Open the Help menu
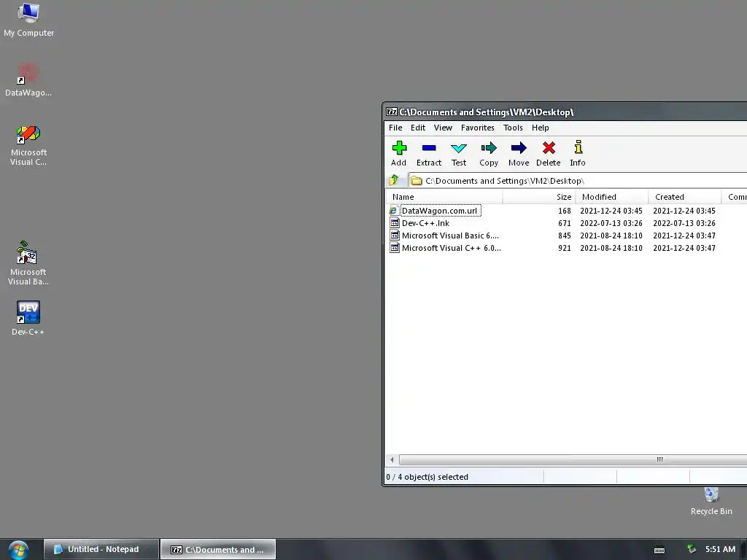This screenshot has height=560, width=747. click(541, 128)
